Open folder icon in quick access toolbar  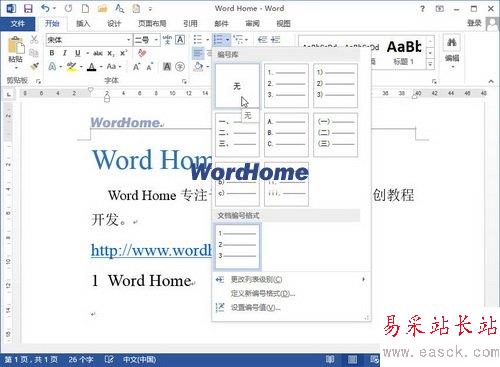click(102, 9)
